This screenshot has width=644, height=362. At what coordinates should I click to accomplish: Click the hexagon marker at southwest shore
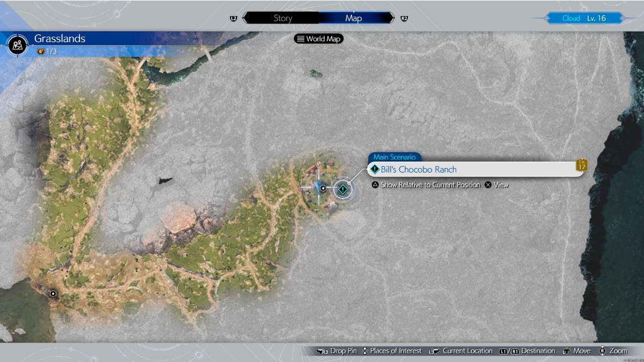coord(53,294)
